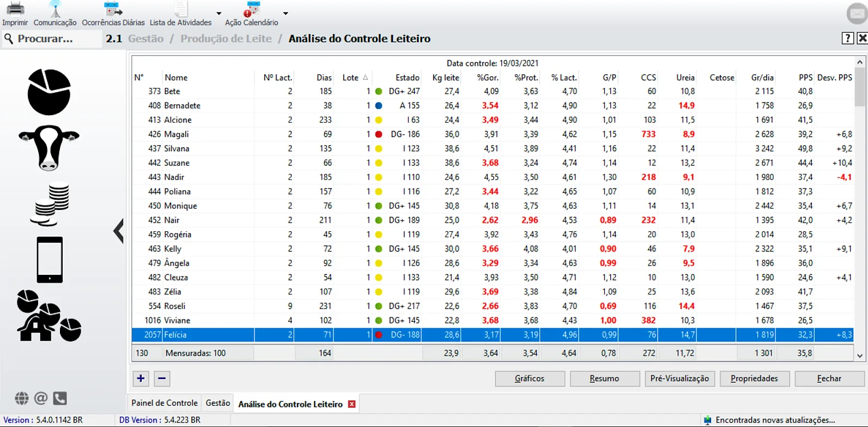868x427 pixels.
Task: Expand Lista de Atividades dropdown arrow
Action: pos(219,14)
